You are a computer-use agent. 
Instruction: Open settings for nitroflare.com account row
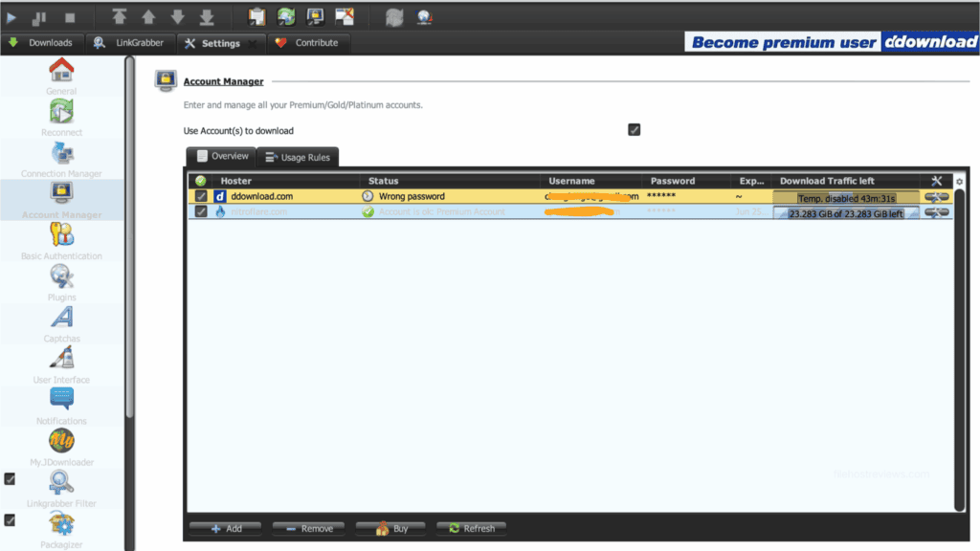936,212
